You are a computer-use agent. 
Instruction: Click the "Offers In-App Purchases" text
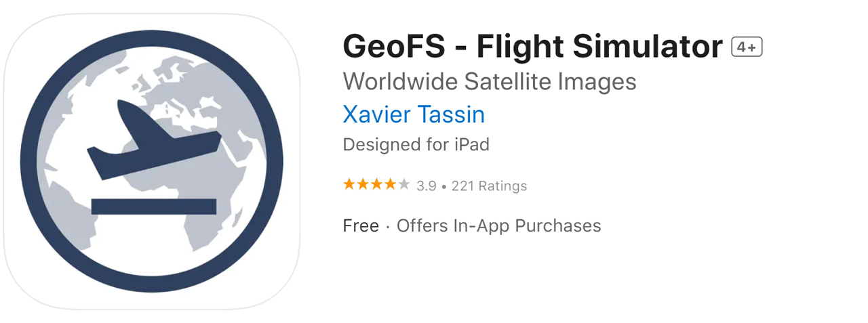coord(498,225)
